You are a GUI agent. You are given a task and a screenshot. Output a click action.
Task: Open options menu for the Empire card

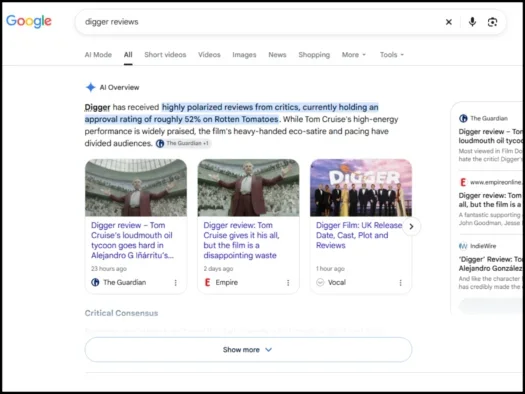tap(288, 283)
